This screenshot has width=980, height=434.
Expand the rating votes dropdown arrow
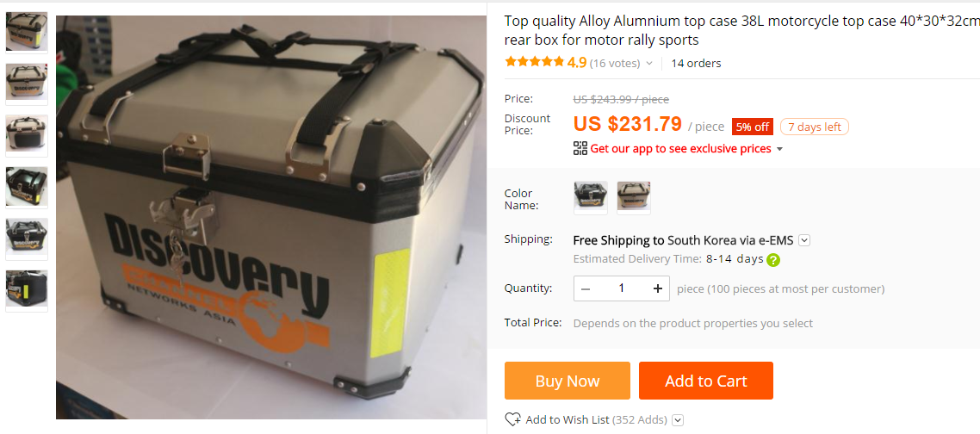(x=648, y=63)
